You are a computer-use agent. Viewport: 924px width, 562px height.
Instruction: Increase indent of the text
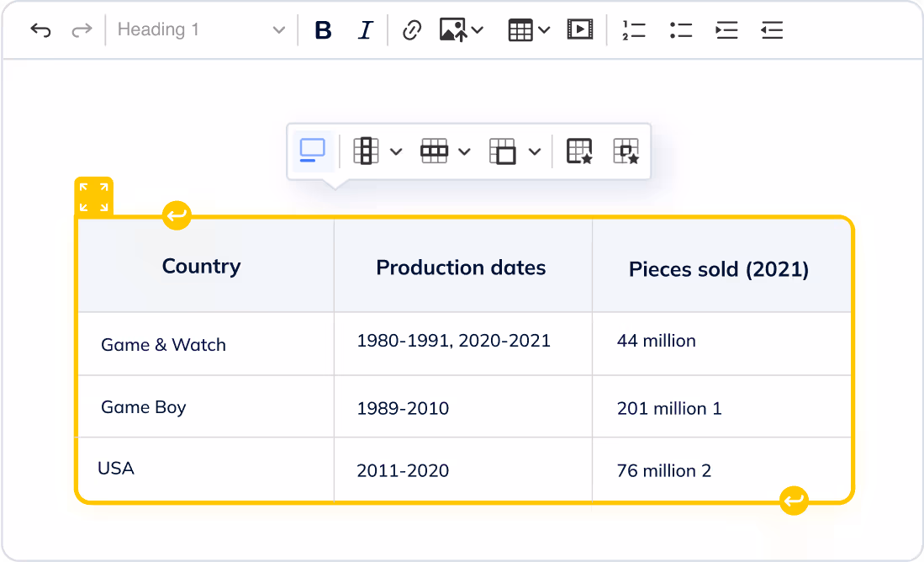pos(726,30)
